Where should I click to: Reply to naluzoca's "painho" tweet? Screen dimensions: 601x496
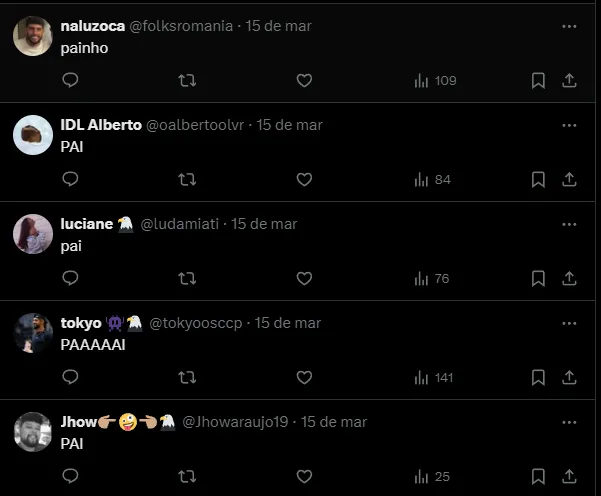coord(70,80)
